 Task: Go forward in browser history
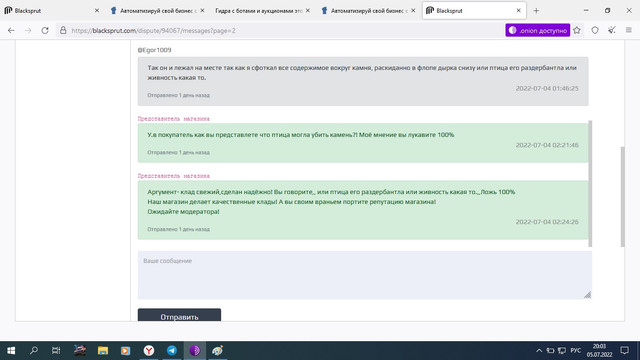(28, 30)
